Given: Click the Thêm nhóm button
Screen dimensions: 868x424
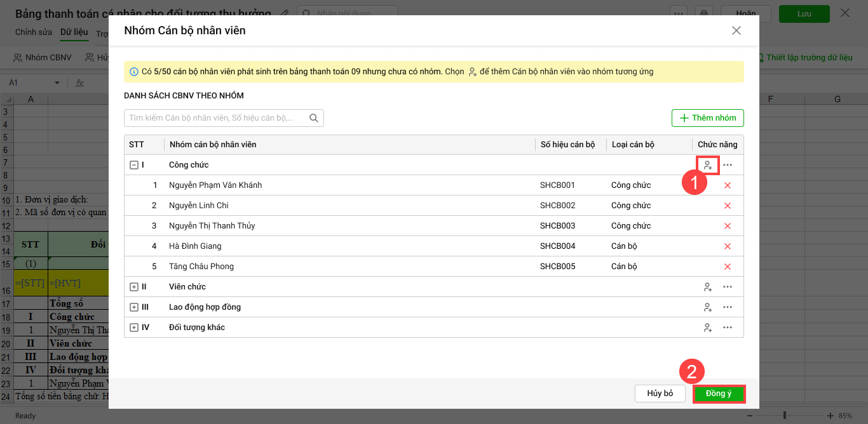Looking at the screenshot, I should 707,118.
